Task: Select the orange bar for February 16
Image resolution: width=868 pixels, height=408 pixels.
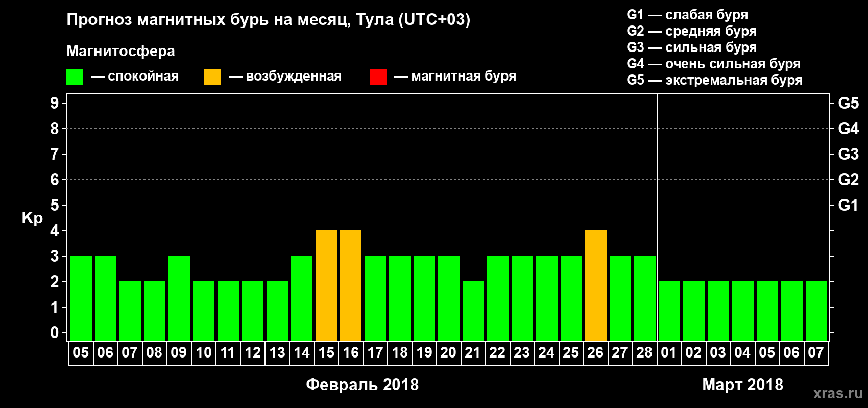Action: pyautogui.click(x=351, y=285)
